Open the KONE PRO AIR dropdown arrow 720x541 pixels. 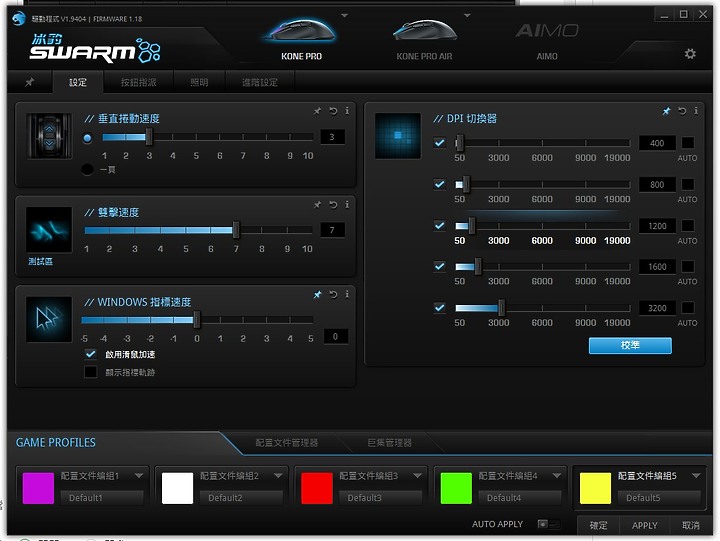(x=467, y=16)
